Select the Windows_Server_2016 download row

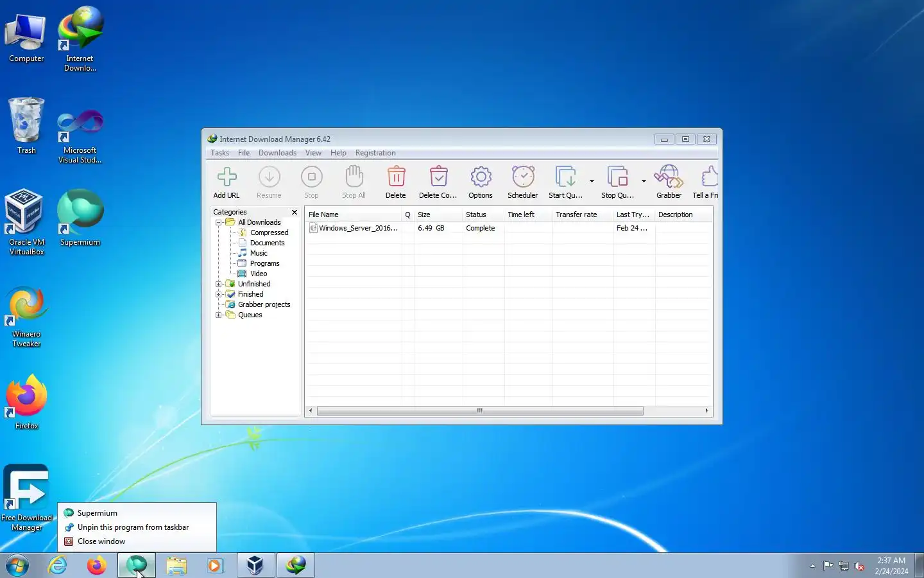[509, 228]
